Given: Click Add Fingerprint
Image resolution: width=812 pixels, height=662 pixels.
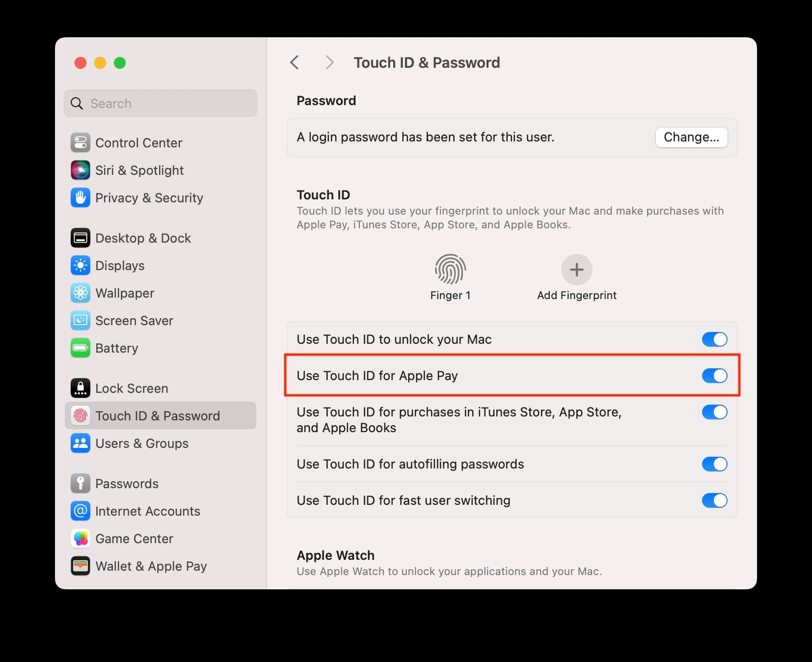Looking at the screenshot, I should pos(576,270).
